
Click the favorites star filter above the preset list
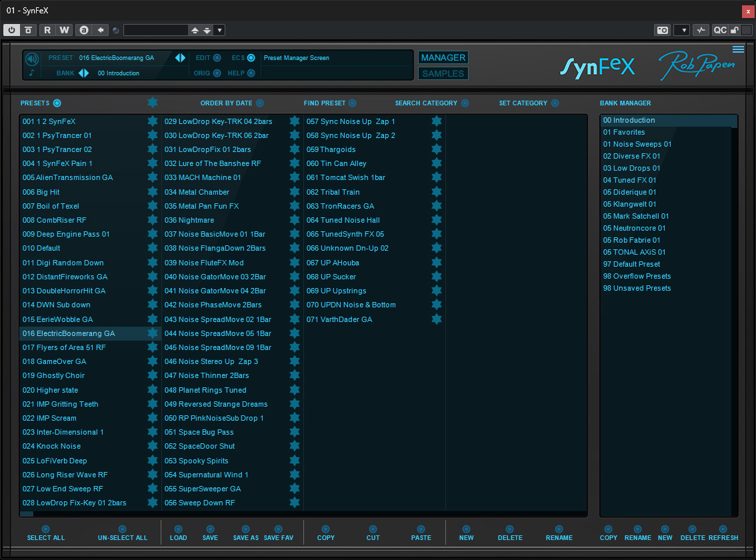click(153, 102)
